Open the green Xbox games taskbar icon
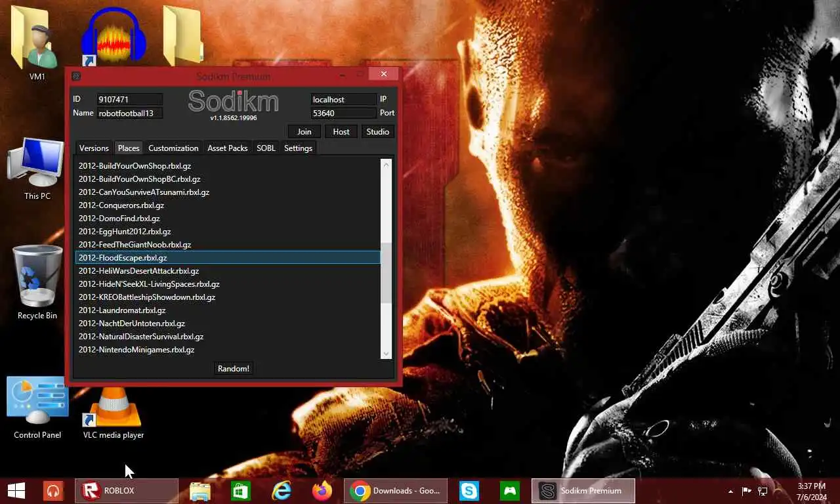The width and height of the screenshot is (840, 504). (509, 490)
